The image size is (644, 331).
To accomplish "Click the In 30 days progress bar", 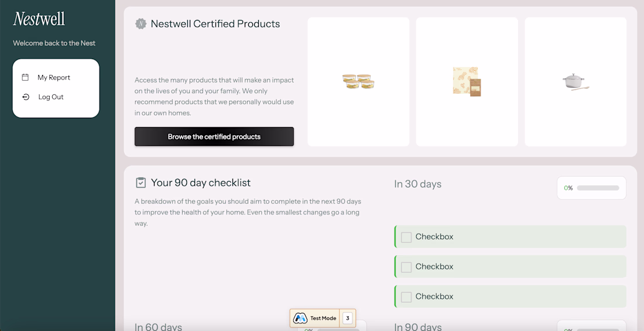I will coord(598,188).
